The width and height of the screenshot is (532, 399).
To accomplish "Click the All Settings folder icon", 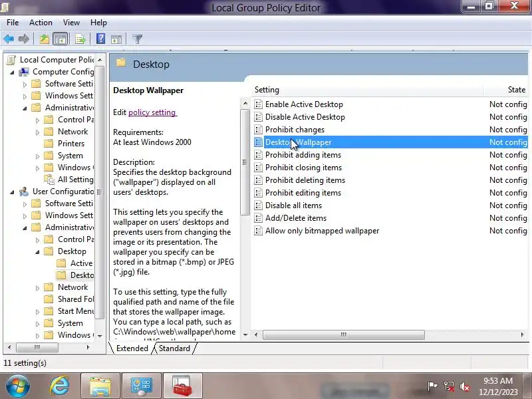I will point(49,180).
